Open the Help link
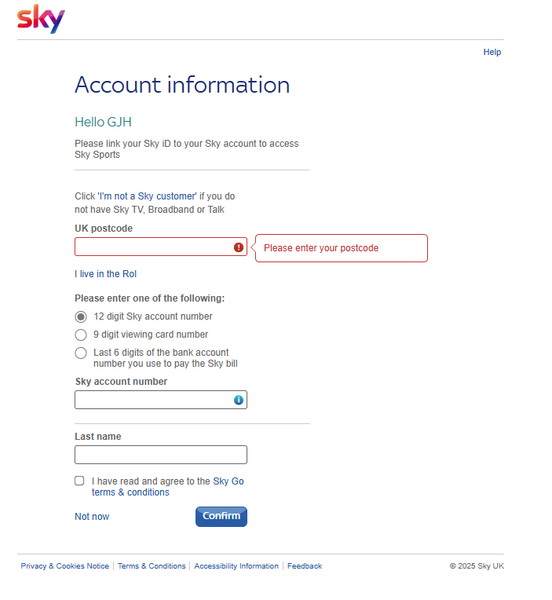Image resolution: width=552 pixels, height=600 pixels. tap(492, 52)
